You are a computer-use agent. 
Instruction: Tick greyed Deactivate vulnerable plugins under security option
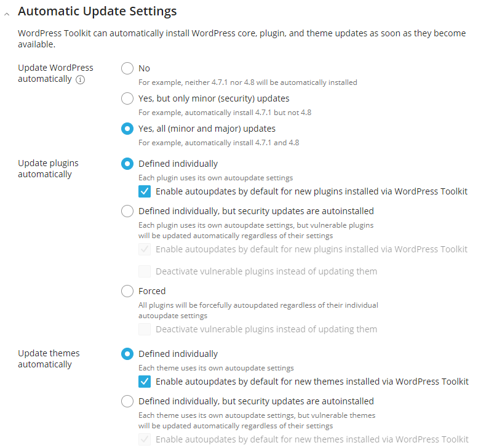pyautogui.click(x=145, y=271)
